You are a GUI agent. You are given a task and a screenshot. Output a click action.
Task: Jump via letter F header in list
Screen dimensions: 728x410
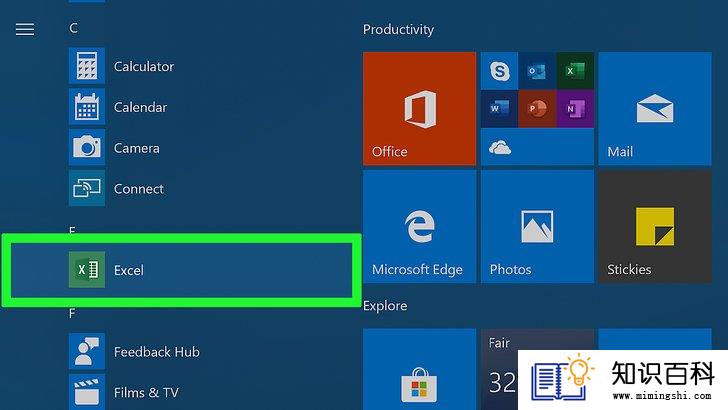(72, 314)
